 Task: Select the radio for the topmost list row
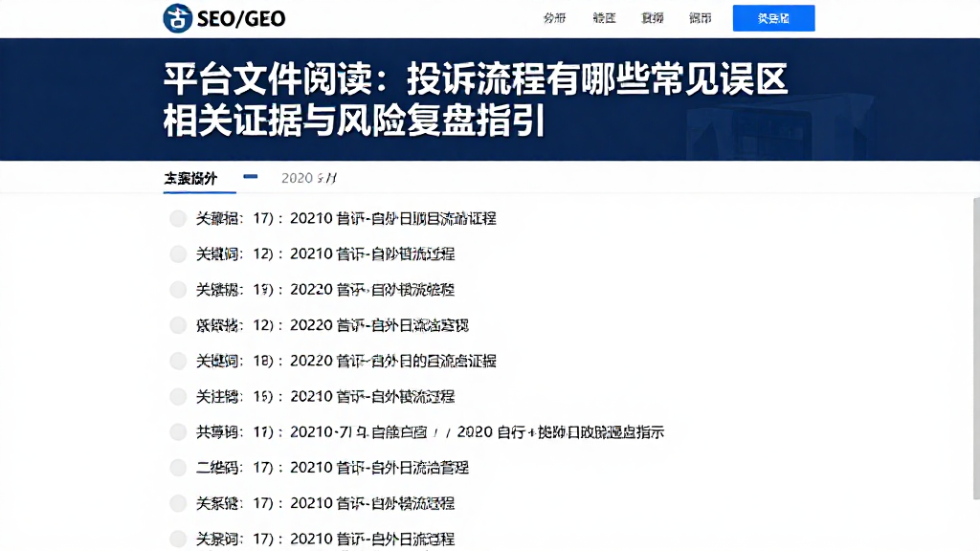pos(178,219)
